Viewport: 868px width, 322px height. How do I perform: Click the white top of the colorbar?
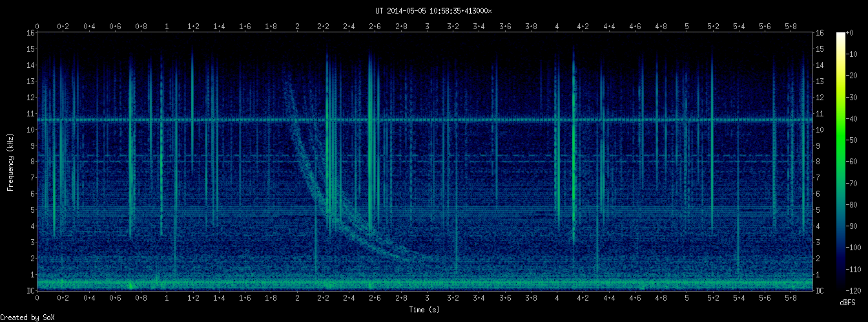coord(840,36)
